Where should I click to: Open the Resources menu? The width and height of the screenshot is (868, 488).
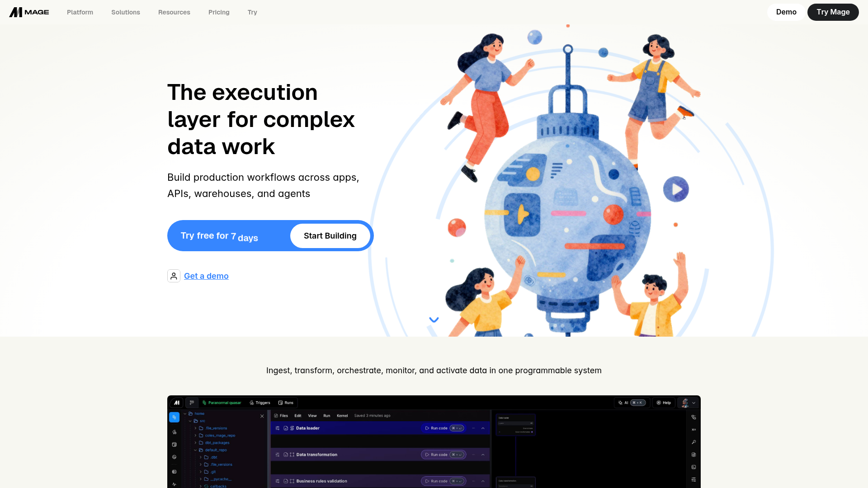click(x=174, y=12)
